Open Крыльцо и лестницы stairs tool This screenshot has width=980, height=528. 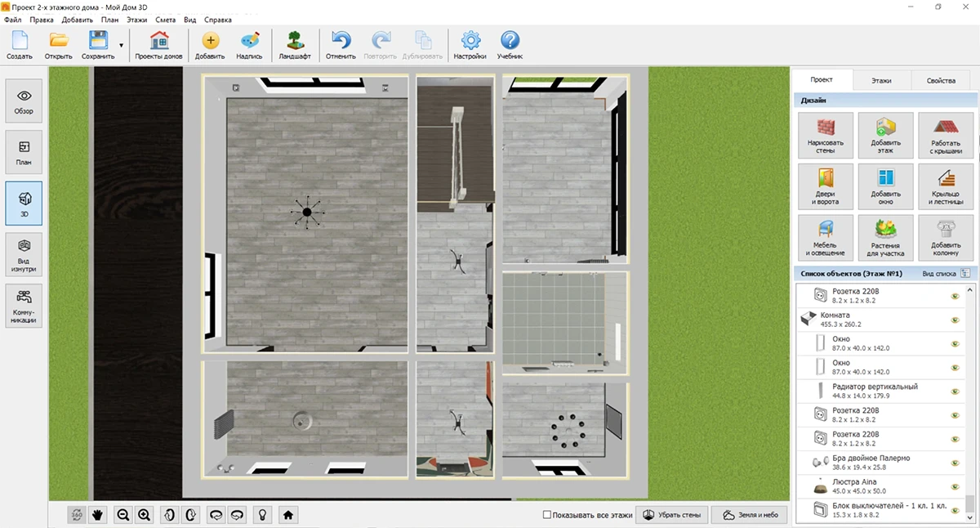pos(946,186)
